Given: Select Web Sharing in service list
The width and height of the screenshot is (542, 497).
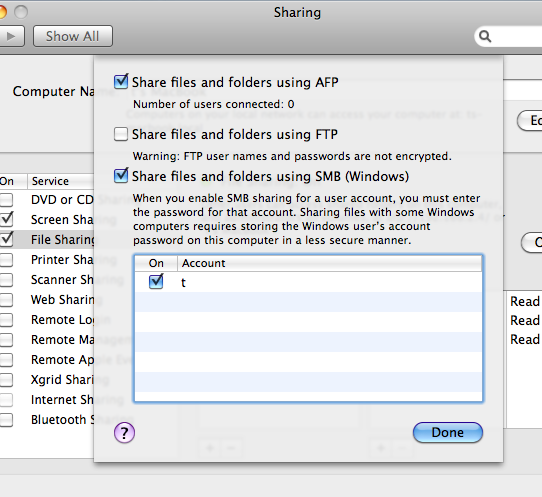Looking at the screenshot, I should tap(62, 300).
